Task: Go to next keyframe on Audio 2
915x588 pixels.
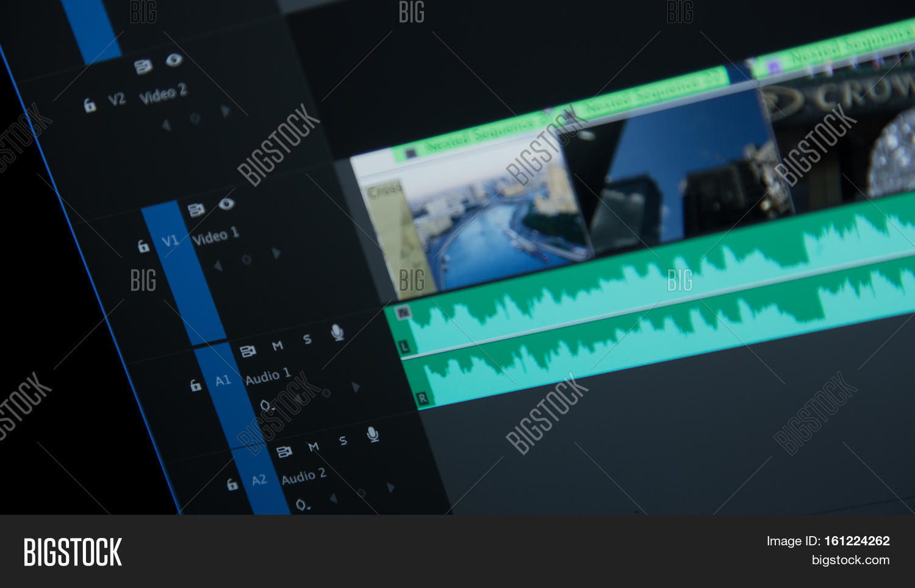Action: (x=390, y=487)
